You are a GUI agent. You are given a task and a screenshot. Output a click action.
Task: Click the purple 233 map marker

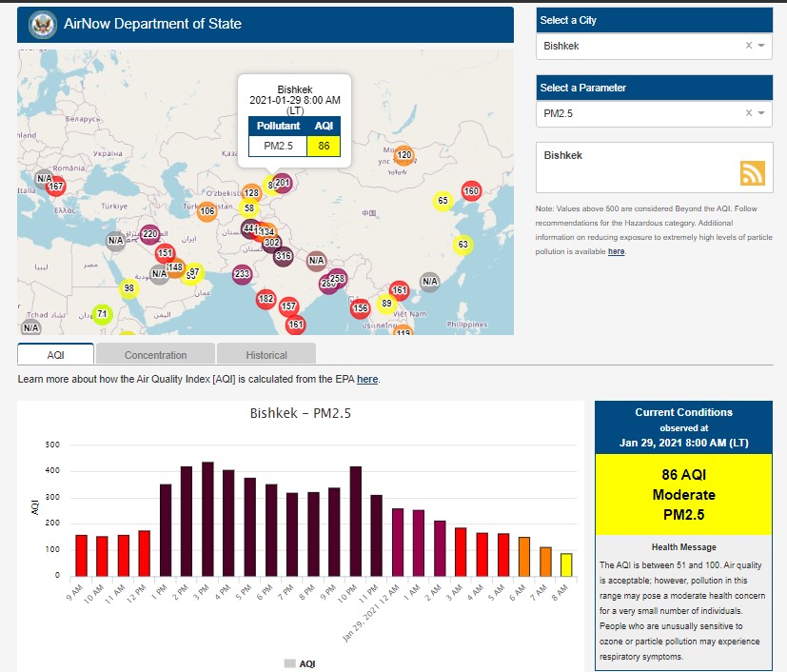click(242, 274)
